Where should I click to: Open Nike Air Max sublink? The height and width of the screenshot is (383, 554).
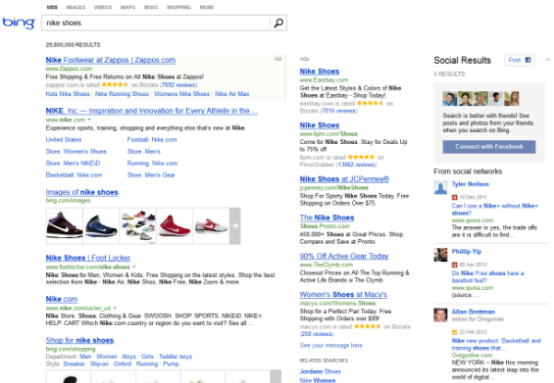[232, 94]
